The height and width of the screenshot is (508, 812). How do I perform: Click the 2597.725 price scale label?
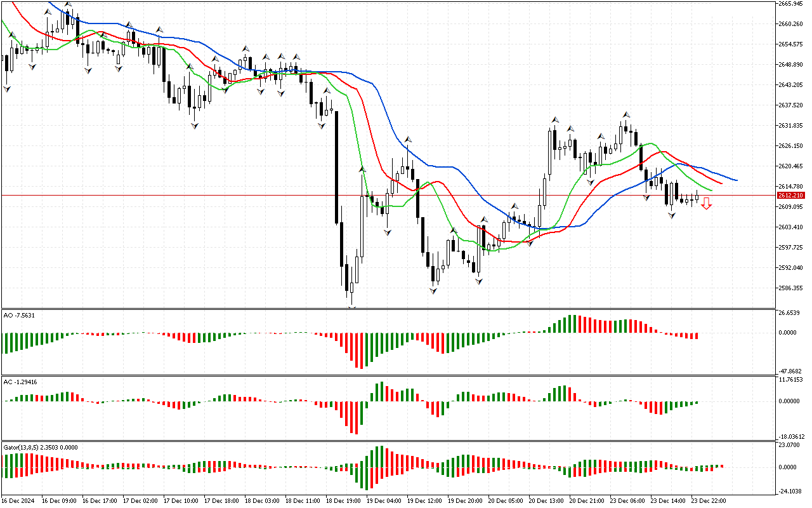(790, 248)
